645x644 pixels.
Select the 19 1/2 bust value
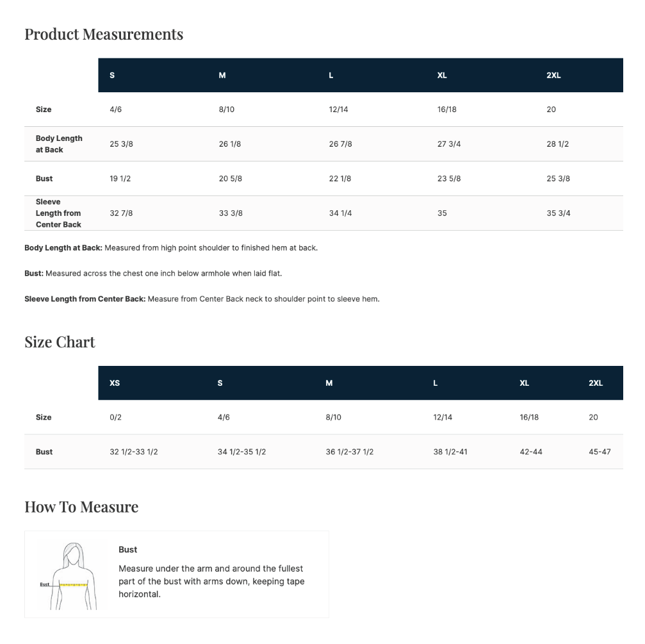(120, 179)
